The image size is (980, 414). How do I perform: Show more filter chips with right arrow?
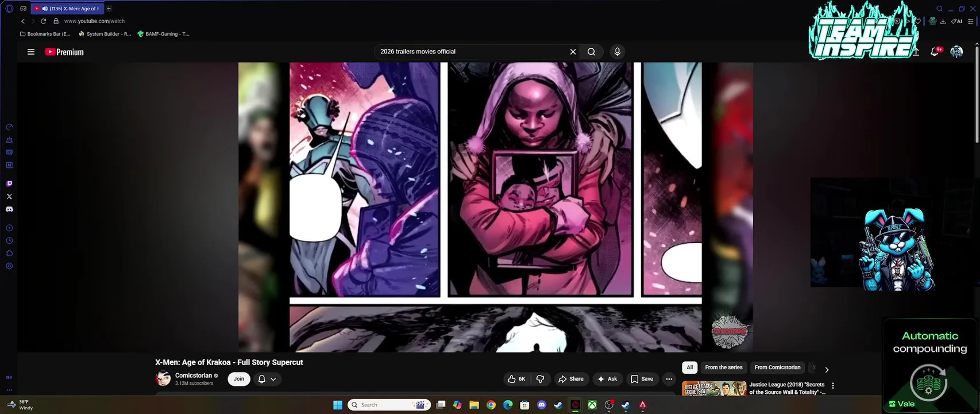(827, 370)
